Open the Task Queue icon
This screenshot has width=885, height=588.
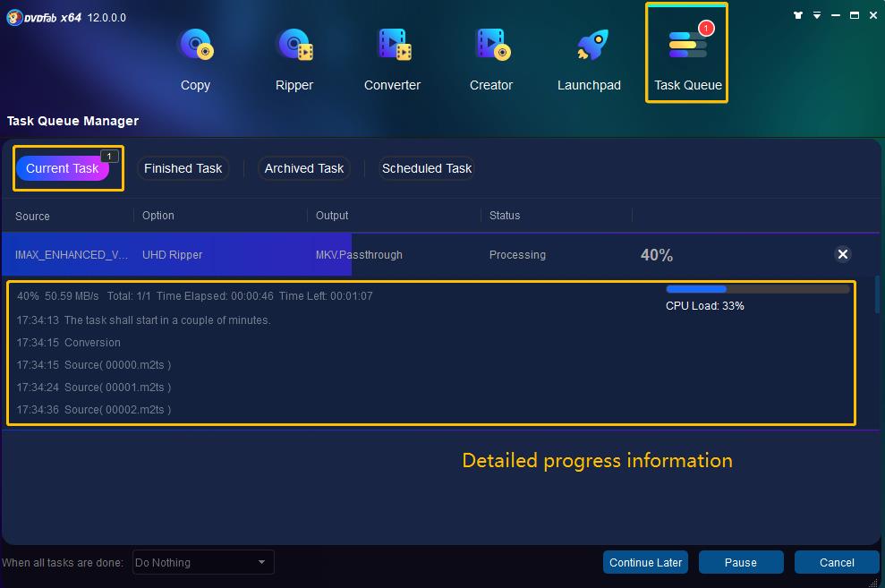(x=687, y=47)
